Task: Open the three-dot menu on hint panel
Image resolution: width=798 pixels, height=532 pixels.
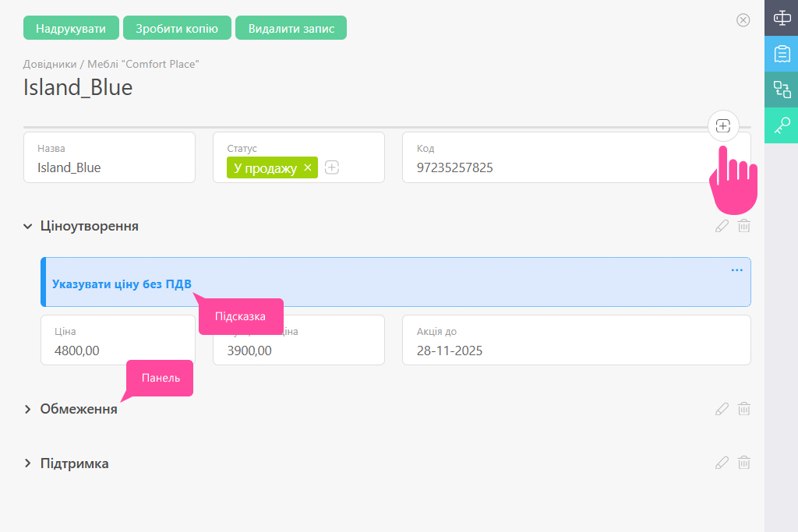Action: point(736,270)
